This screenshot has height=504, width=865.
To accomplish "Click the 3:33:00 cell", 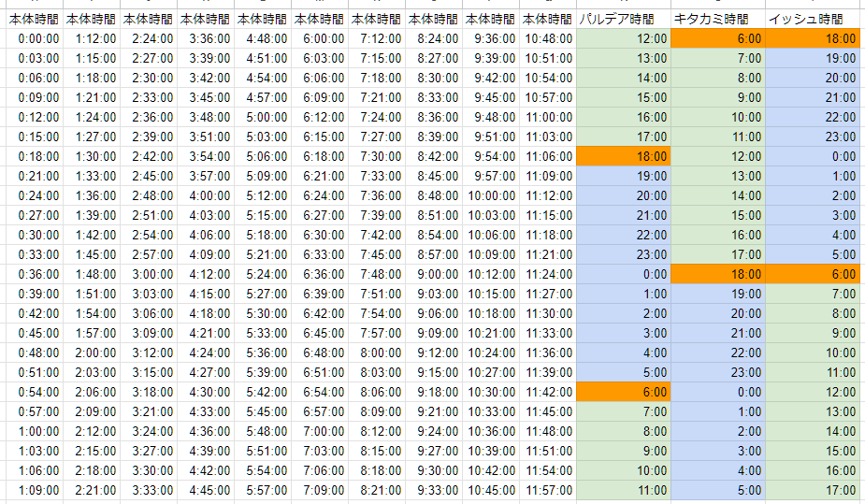I will tap(149, 490).
